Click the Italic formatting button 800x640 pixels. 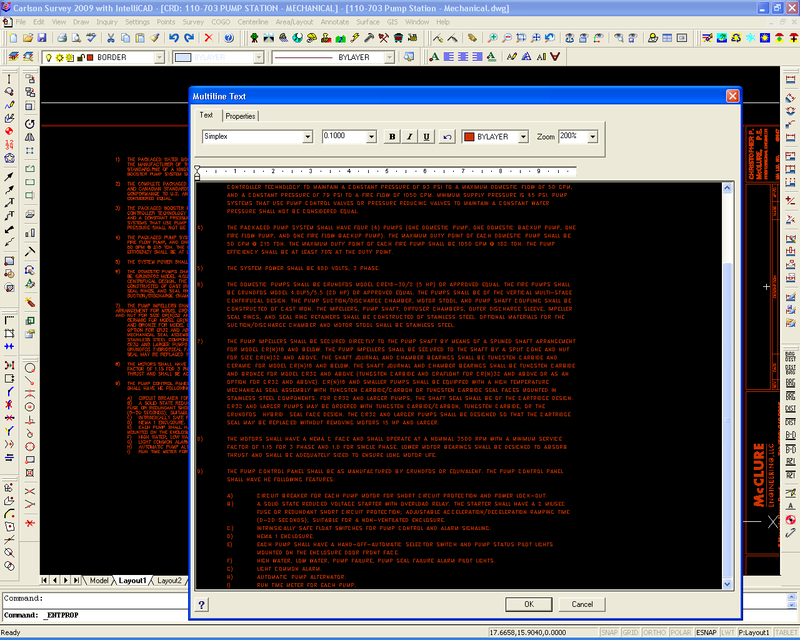click(410, 136)
